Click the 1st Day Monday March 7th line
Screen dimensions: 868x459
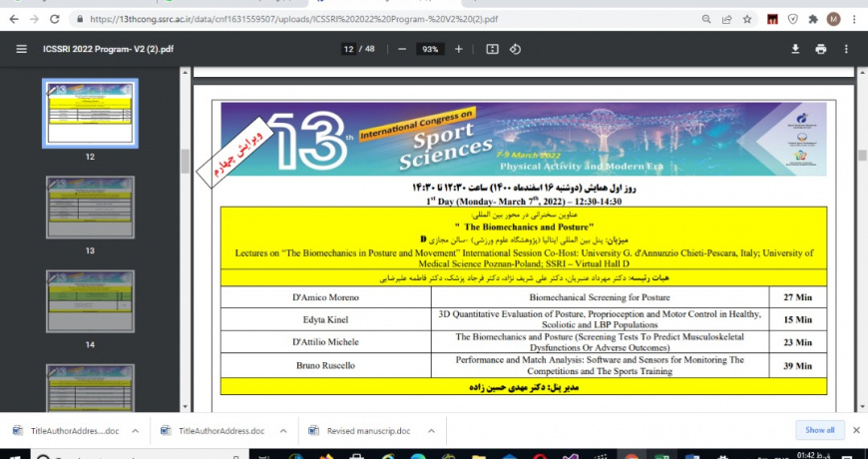coord(524,203)
